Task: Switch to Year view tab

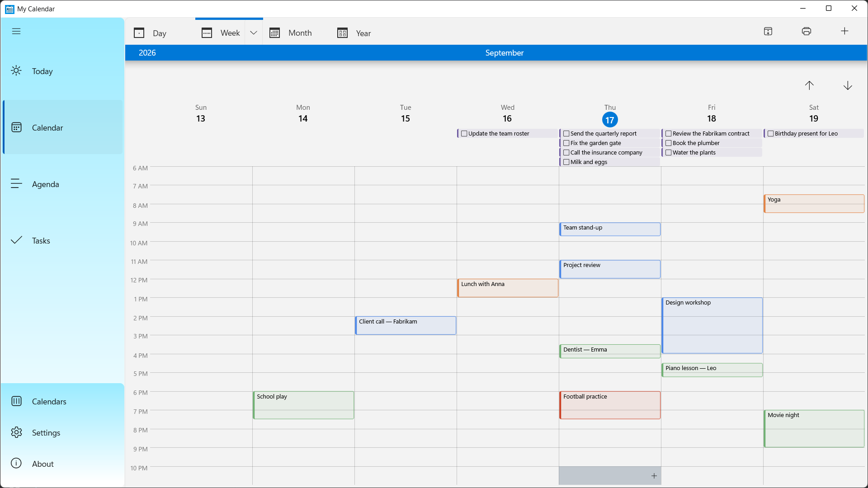Action: pos(364,33)
